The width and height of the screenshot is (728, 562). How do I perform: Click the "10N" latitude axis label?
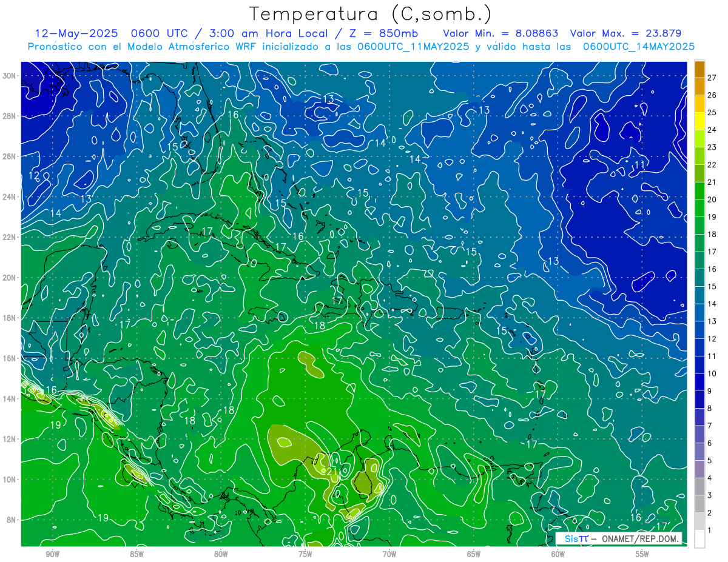pyautogui.click(x=10, y=480)
